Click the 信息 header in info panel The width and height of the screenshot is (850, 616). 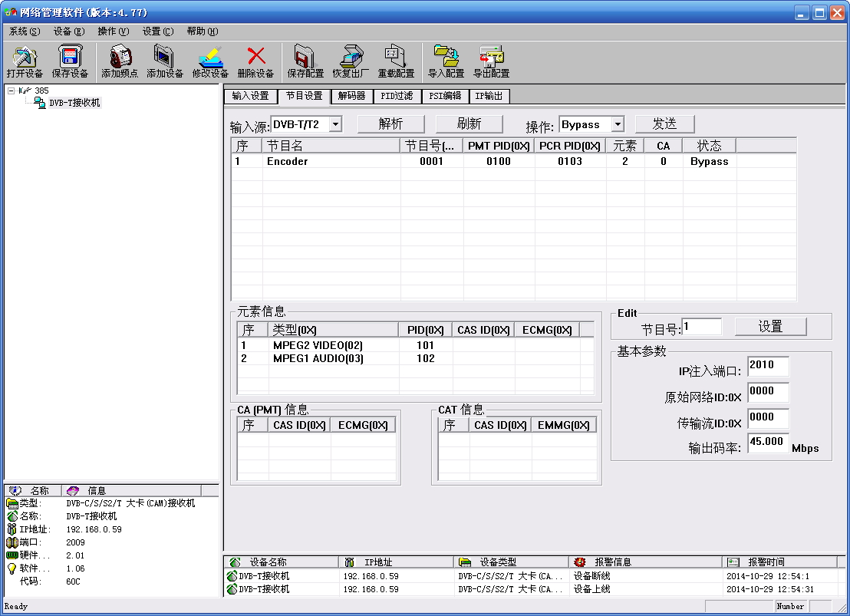click(x=132, y=491)
